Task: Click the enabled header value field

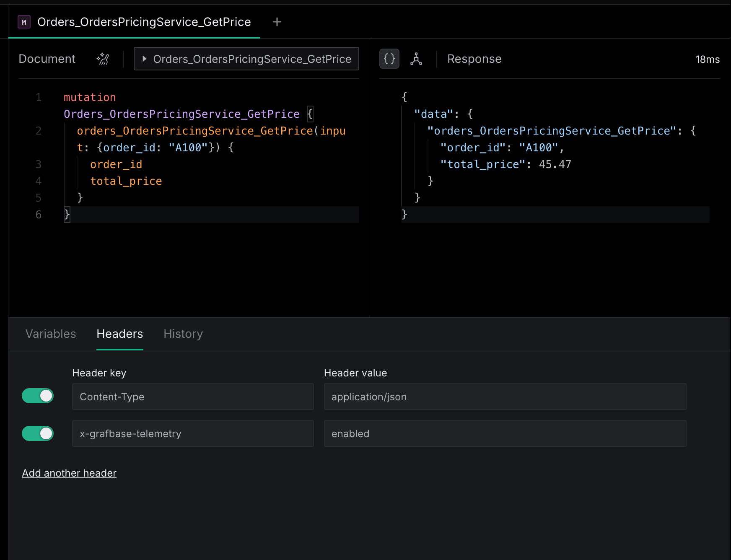Action: point(505,433)
